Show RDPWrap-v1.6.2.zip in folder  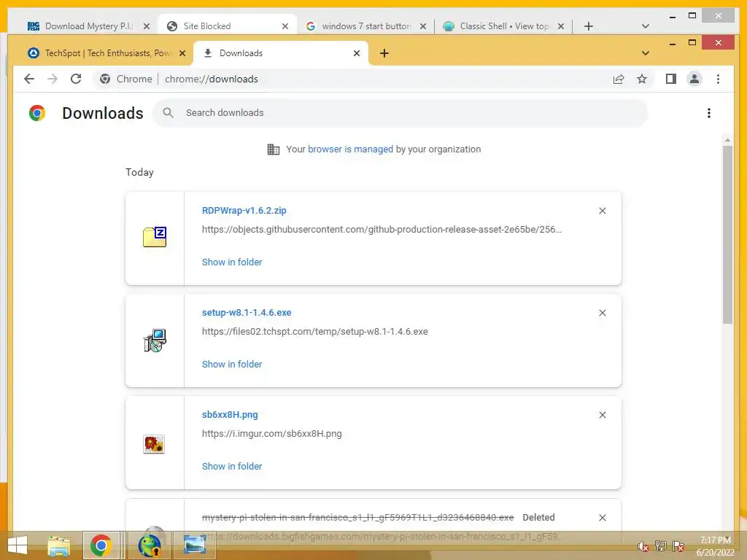click(x=232, y=262)
